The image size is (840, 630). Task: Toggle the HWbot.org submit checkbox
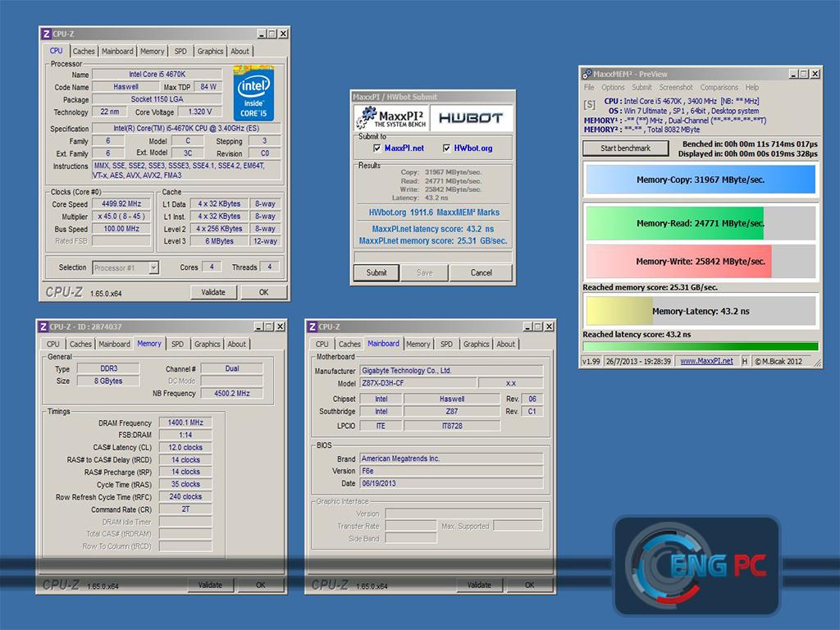click(446, 148)
